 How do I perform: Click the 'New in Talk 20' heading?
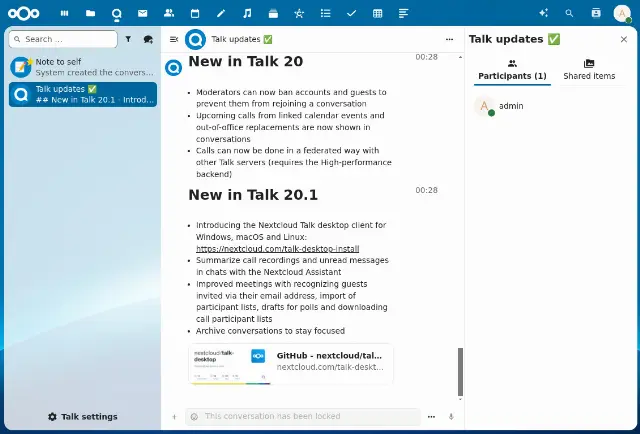[246, 61]
